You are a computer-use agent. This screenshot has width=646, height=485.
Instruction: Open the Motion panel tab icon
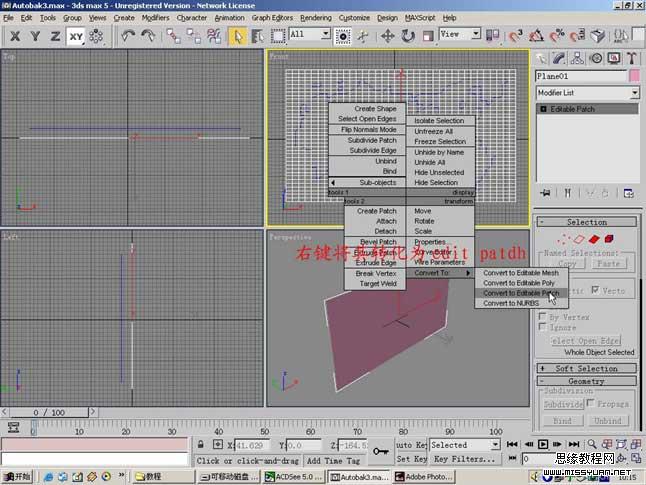(596, 59)
